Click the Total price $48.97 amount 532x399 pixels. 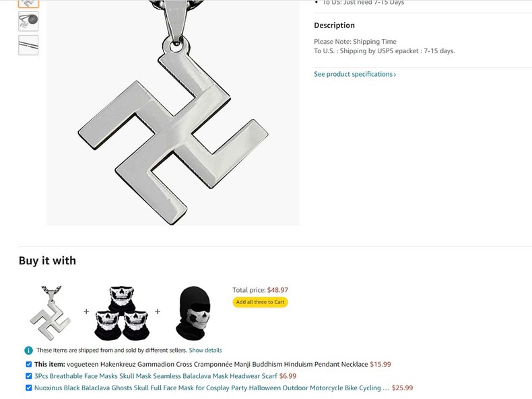click(x=277, y=290)
